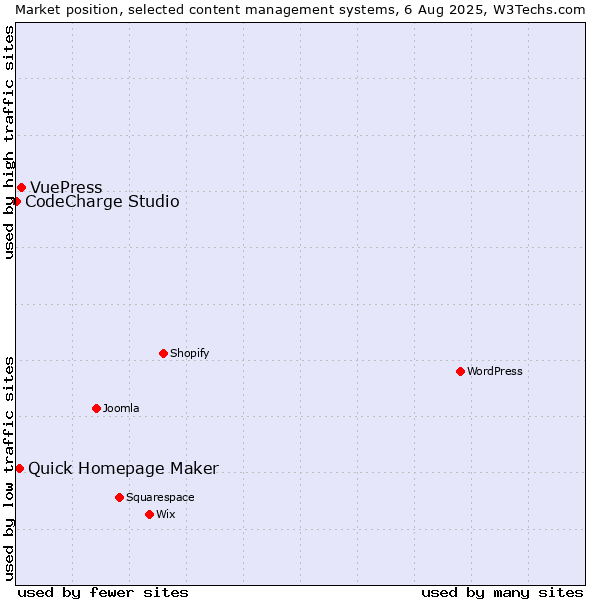
Task: Click the "used by low traffic sites" label
Action: coord(8,469)
